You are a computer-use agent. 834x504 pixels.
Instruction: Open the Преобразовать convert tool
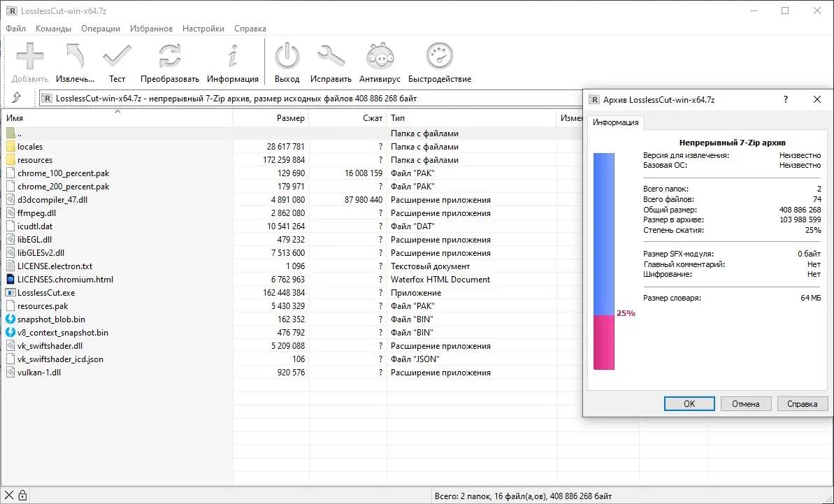click(x=170, y=57)
